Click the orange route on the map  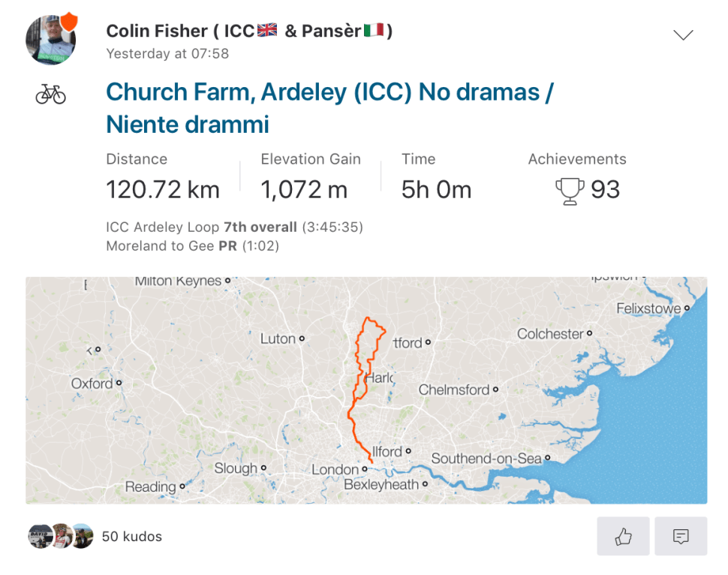click(x=353, y=420)
